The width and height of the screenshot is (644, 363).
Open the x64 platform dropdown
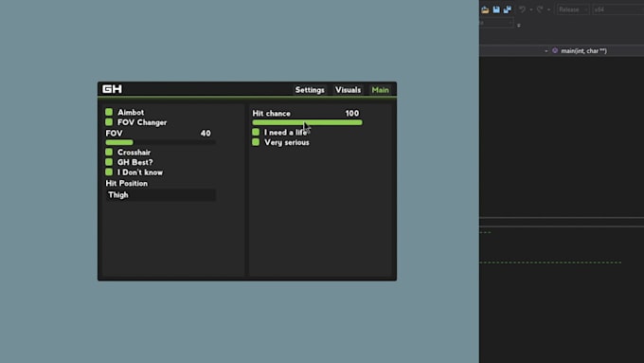617,9
